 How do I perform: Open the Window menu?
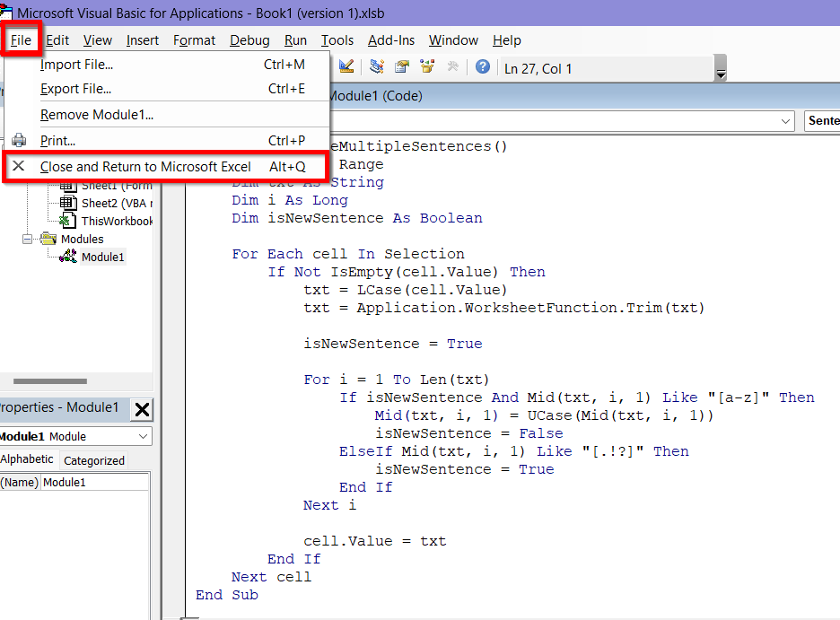tap(453, 40)
